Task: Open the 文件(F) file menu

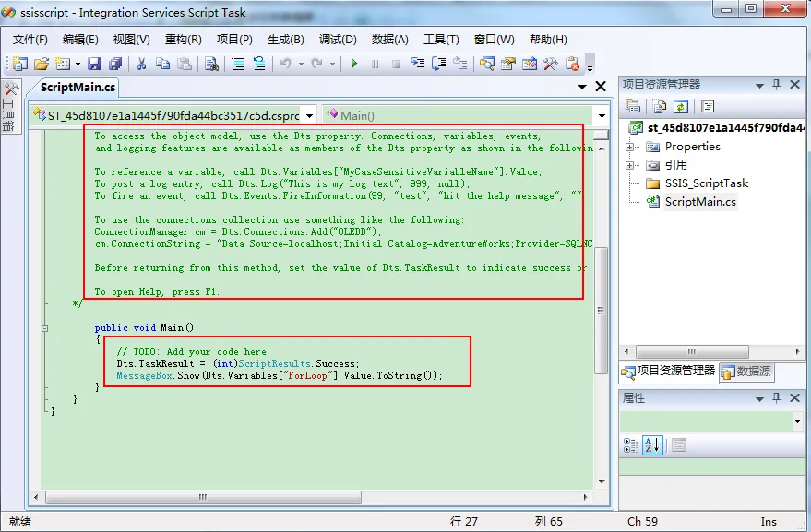Action: point(30,39)
